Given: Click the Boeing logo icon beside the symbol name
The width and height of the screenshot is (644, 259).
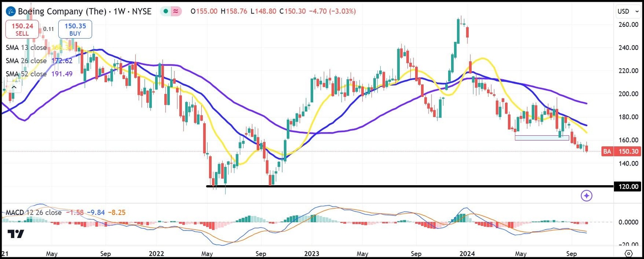Looking at the screenshot, I should point(10,11).
